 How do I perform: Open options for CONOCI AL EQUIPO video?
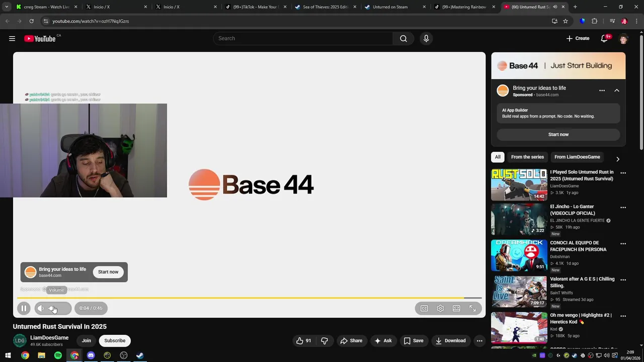point(623,243)
